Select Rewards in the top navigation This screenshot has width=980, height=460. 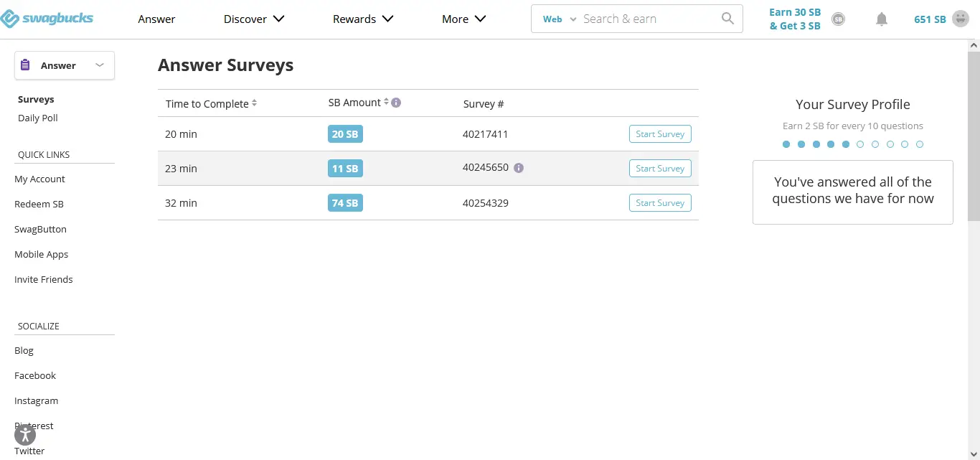point(363,19)
